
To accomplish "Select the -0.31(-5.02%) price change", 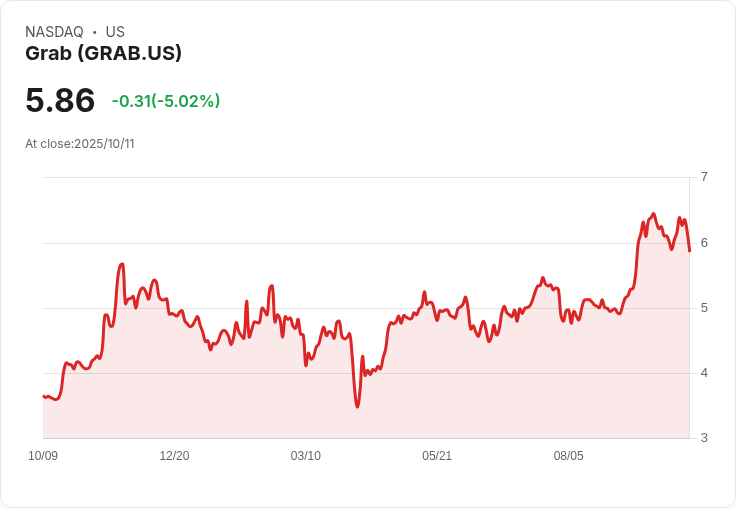I will pos(166,101).
